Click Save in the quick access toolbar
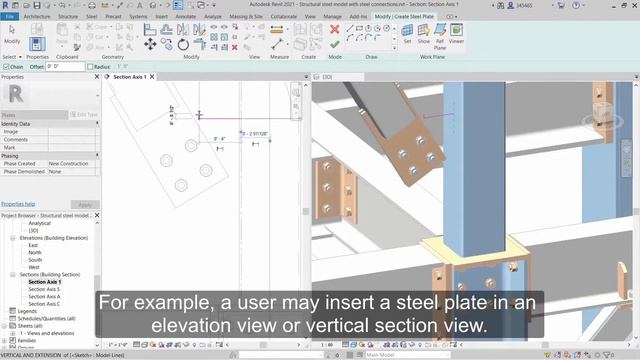Viewport: 640px width, 360px height. [x=37, y=5]
